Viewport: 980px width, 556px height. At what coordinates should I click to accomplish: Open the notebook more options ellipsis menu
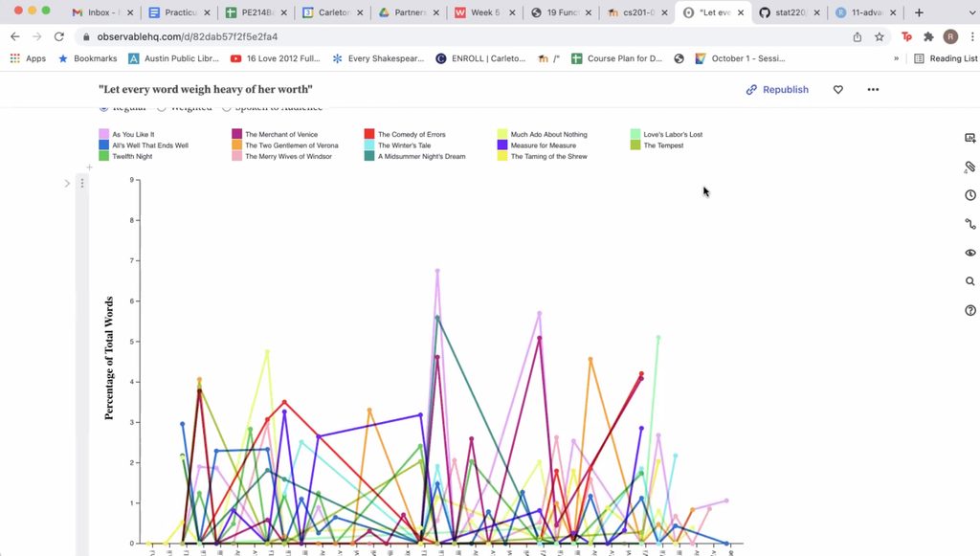pyautogui.click(x=873, y=89)
